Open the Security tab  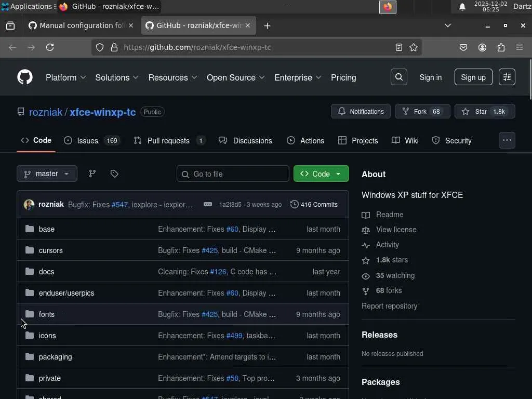pos(451,140)
